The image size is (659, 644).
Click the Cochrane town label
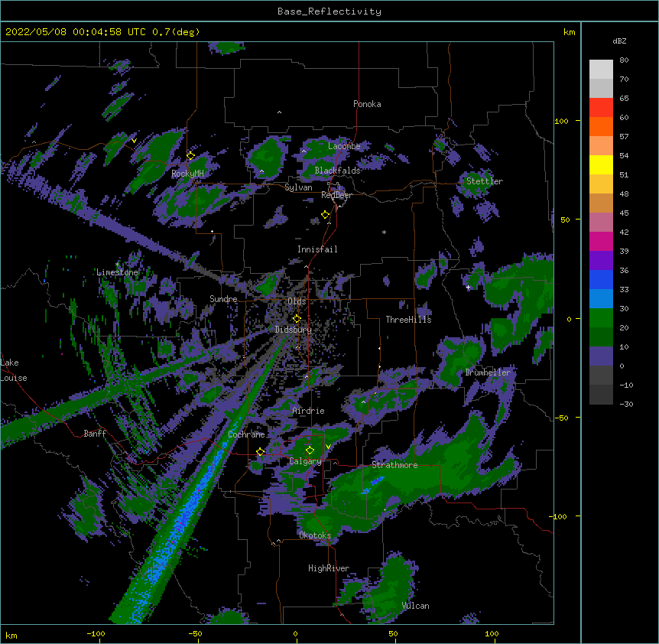click(246, 434)
